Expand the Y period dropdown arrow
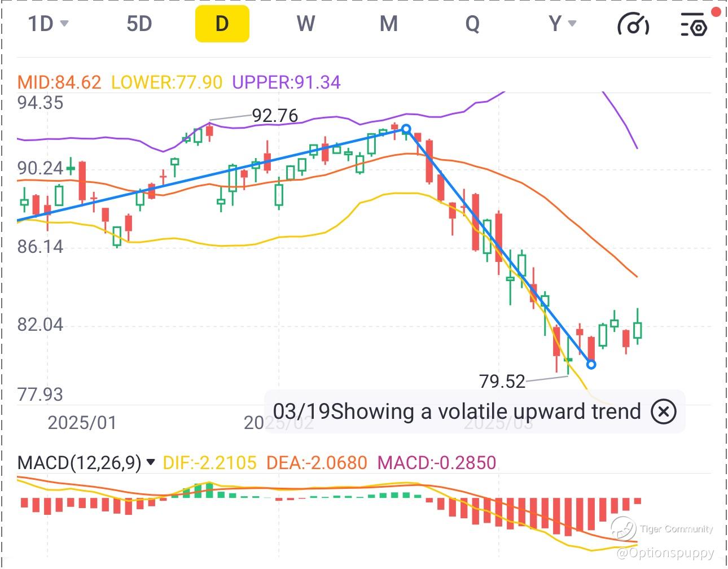The height and width of the screenshot is (569, 728). [x=572, y=24]
